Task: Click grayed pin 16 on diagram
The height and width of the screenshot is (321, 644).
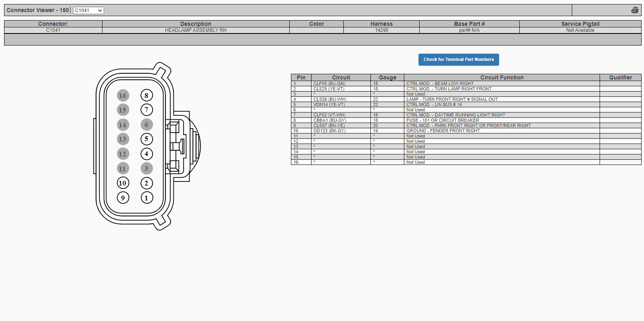Action: [x=123, y=96]
